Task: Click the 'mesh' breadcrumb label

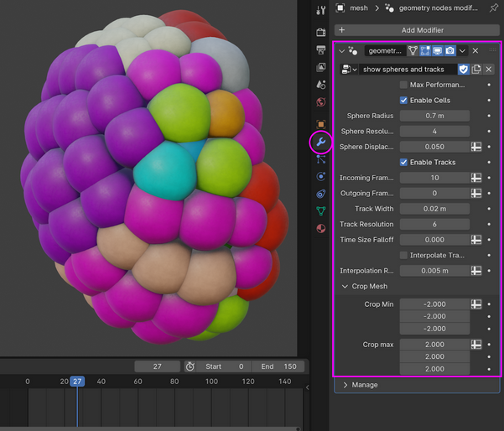Action: click(359, 8)
